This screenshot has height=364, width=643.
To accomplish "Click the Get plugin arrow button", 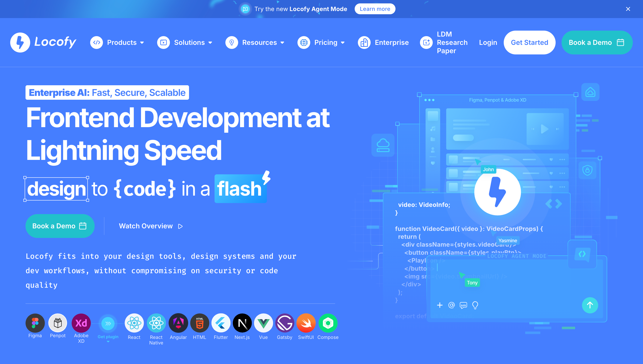I will [x=108, y=324].
